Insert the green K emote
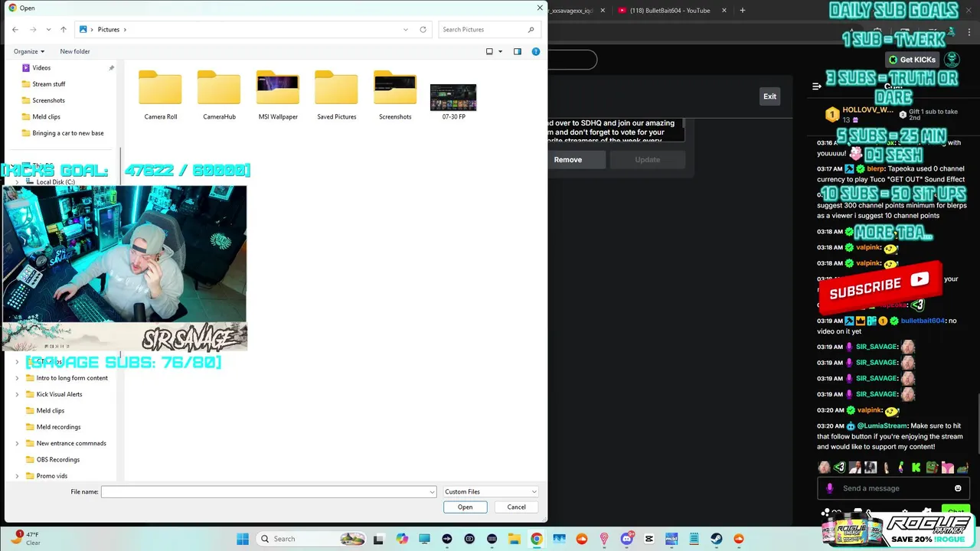Screen dimensions: 980x551 point(916,468)
